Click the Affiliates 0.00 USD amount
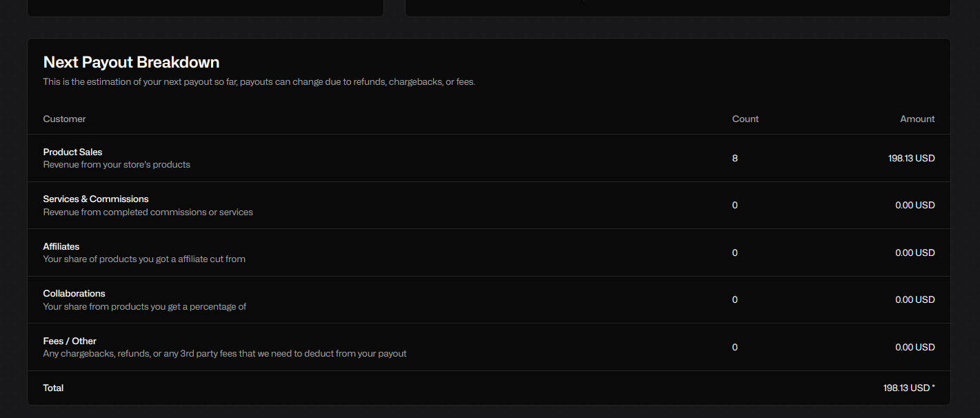The width and height of the screenshot is (980, 418). point(914,252)
